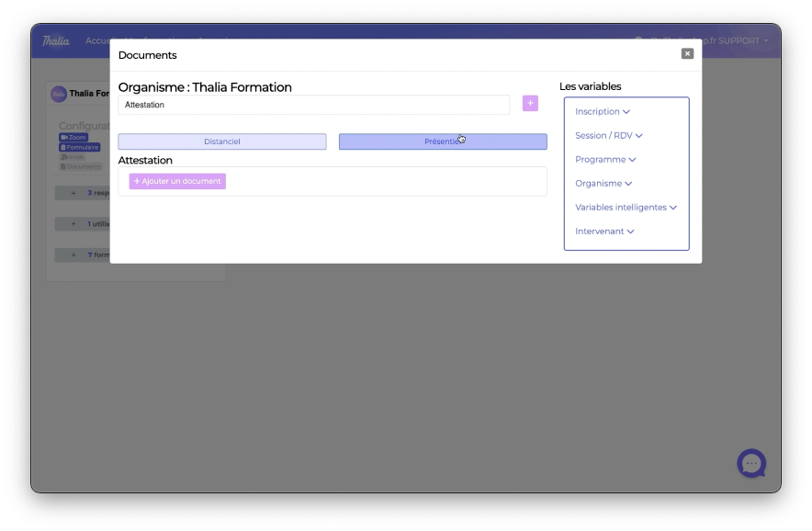Switch to Distanciel mode
Screen dimensions: 812x531
(x=222, y=141)
